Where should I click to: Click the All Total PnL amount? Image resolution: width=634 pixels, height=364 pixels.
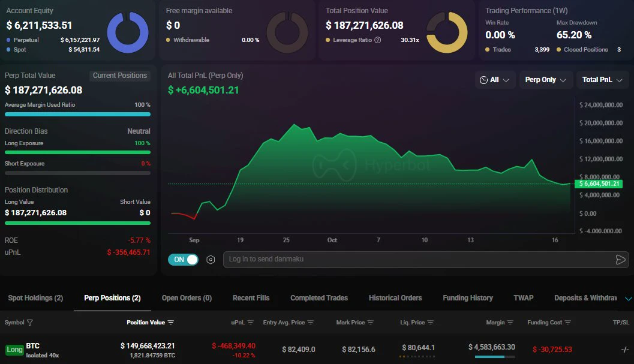[203, 90]
